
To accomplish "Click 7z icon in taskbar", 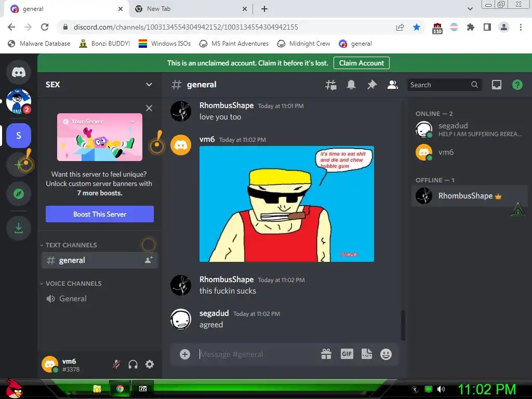I will click(143, 389).
